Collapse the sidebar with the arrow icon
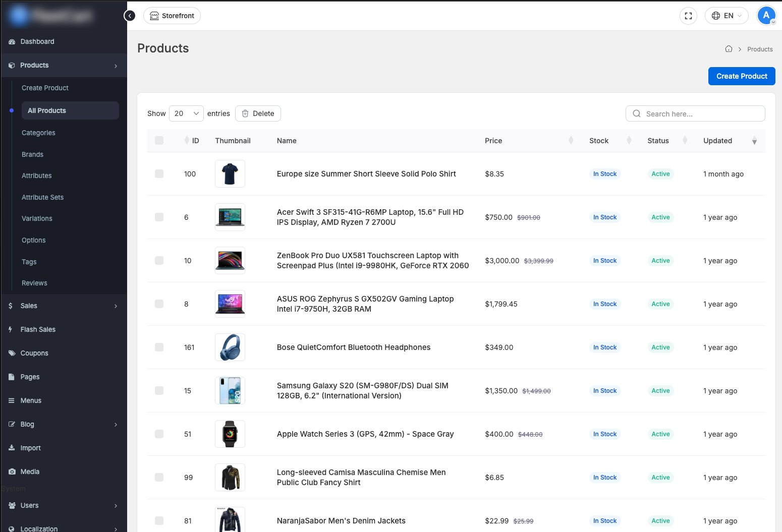782x532 pixels. point(130,16)
